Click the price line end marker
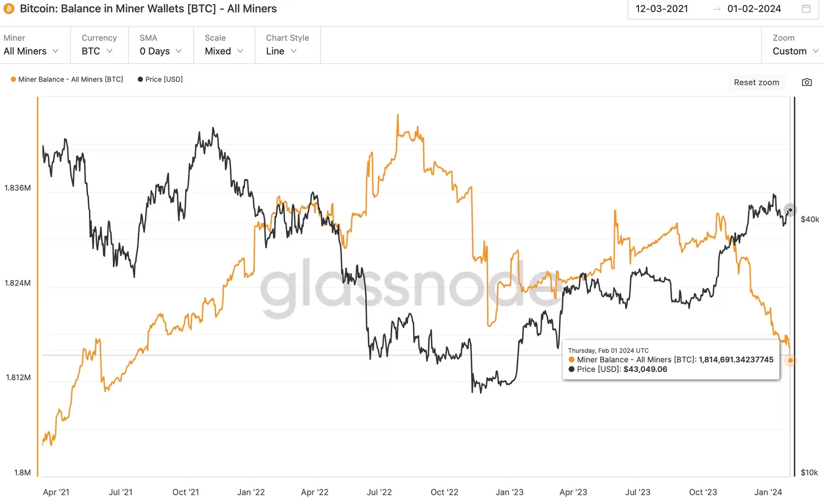This screenshot has width=824, height=504. click(x=790, y=210)
